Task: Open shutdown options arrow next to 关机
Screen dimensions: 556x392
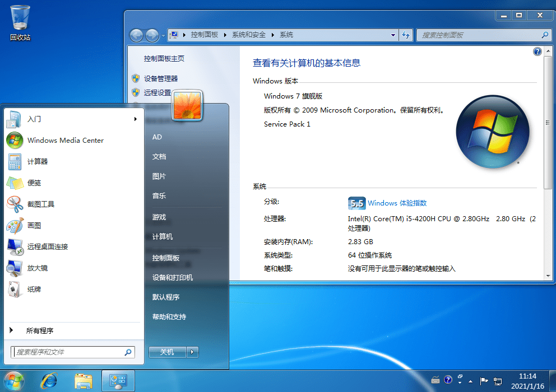Action: (x=192, y=352)
